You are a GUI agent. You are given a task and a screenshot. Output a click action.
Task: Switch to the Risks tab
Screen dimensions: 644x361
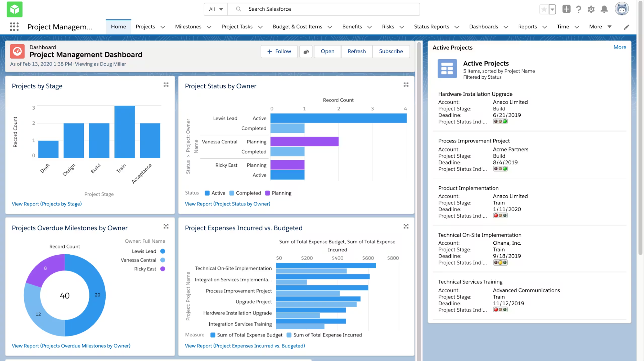pyautogui.click(x=388, y=27)
